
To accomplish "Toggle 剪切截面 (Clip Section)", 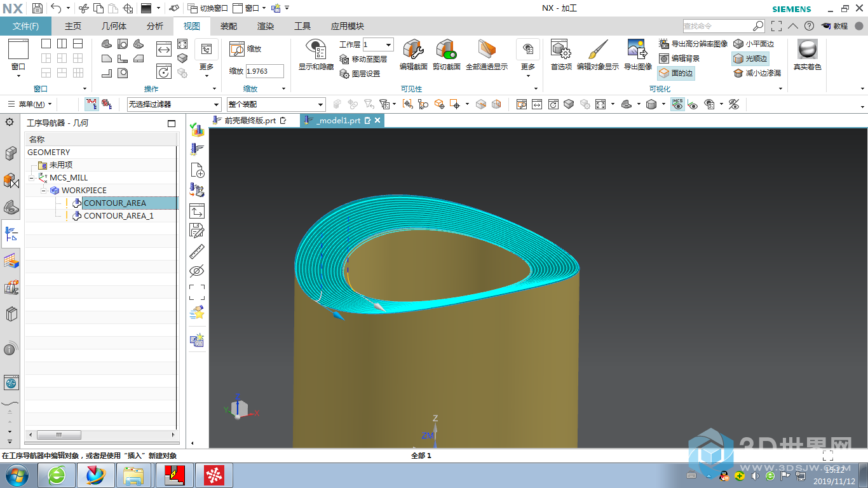I will tap(446, 55).
